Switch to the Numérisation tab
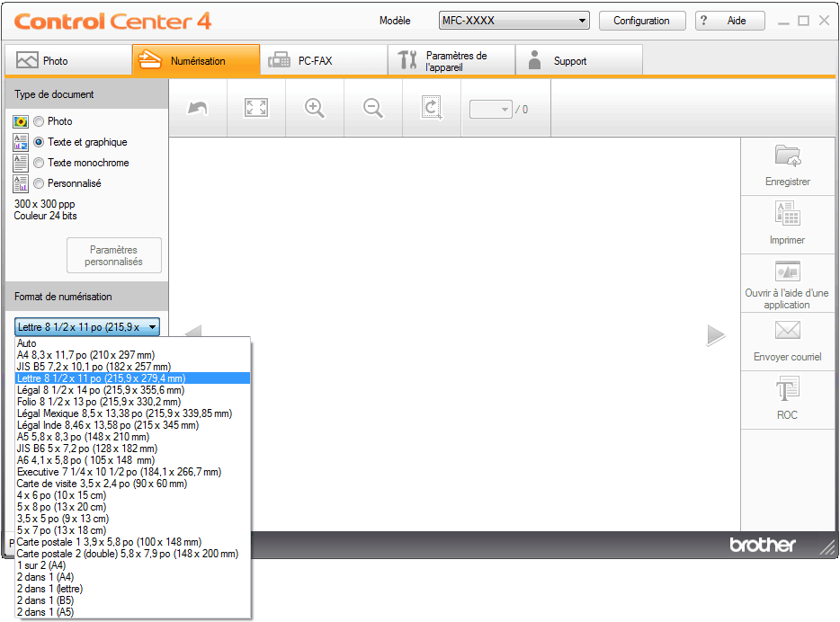The image size is (840, 622). pyautogui.click(x=196, y=60)
